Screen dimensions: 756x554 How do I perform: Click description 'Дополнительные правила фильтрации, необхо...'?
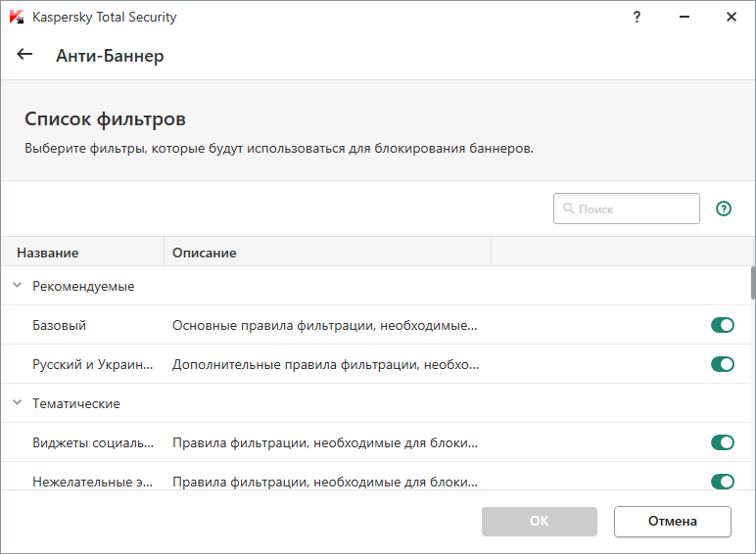[325, 365]
